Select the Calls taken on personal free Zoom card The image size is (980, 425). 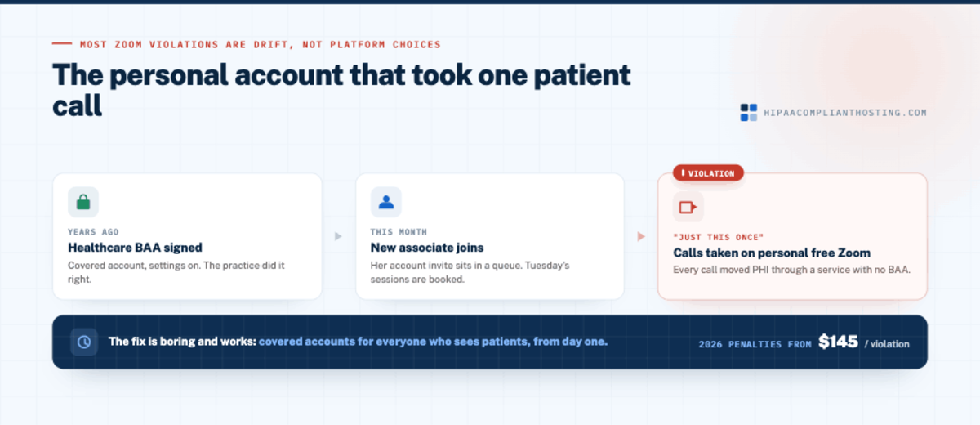point(792,236)
